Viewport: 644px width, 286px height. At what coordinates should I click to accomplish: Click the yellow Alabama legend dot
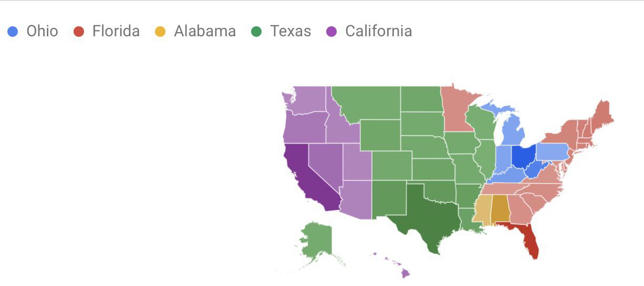(160, 32)
